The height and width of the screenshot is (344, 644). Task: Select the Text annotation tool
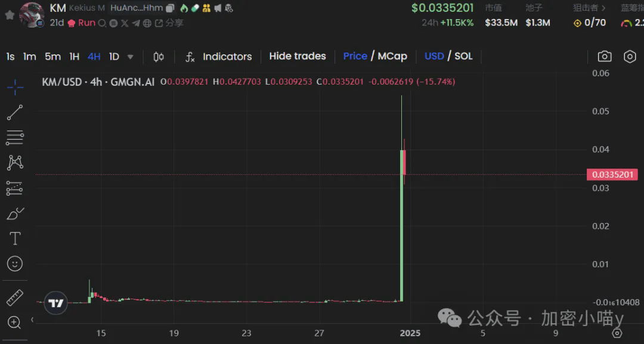[15, 238]
